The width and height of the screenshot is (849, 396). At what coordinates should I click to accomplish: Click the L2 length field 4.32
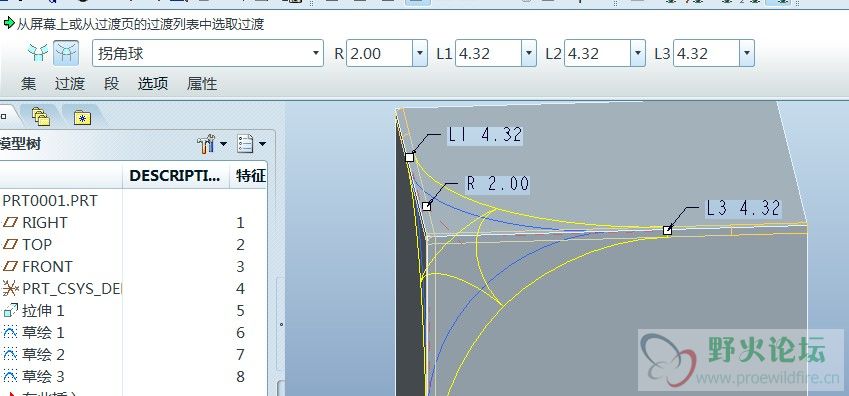coord(597,53)
